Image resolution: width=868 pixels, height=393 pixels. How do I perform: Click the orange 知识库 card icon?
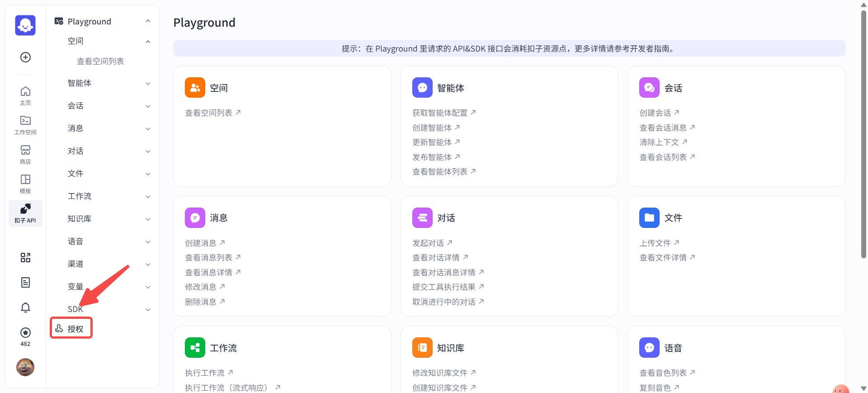tap(422, 348)
